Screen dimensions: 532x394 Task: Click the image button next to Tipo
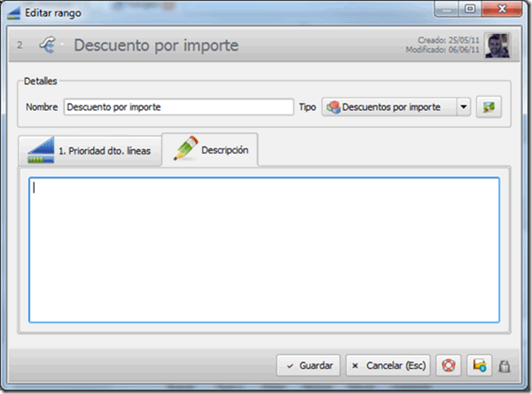[489, 107]
